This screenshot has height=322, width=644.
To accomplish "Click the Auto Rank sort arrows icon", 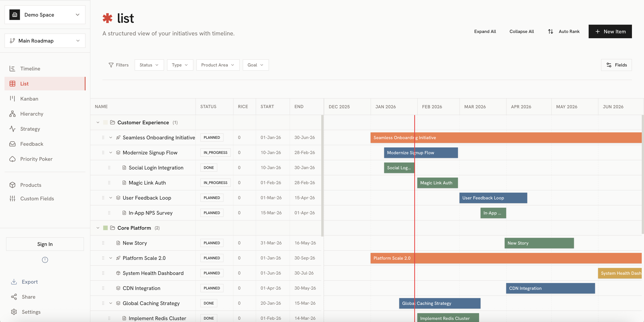I will (550, 31).
